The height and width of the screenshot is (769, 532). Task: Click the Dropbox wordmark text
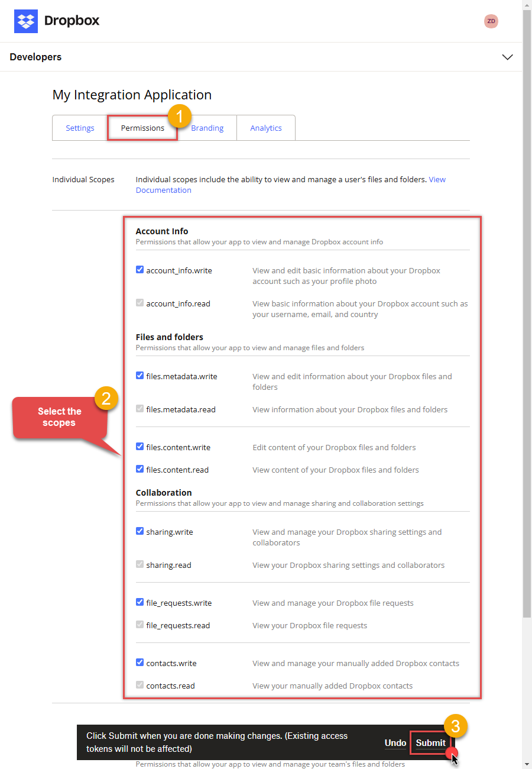[72, 21]
